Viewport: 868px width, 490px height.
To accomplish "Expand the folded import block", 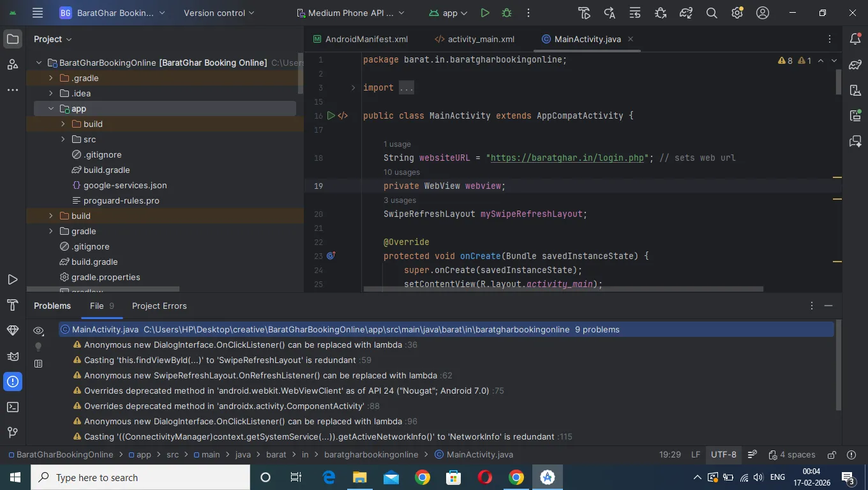I will [x=353, y=88].
